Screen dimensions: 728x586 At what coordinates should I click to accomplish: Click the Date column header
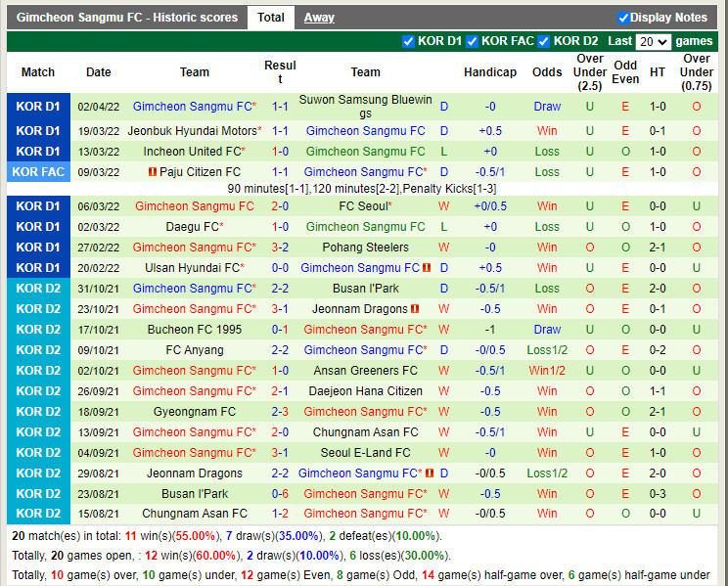tap(99, 72)
